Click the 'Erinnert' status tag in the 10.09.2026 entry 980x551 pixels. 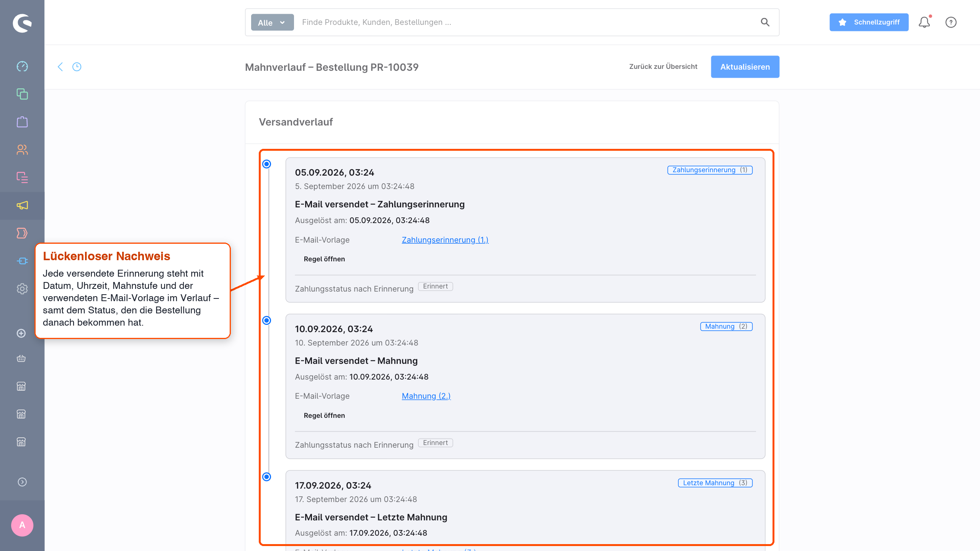coord(435,443)
